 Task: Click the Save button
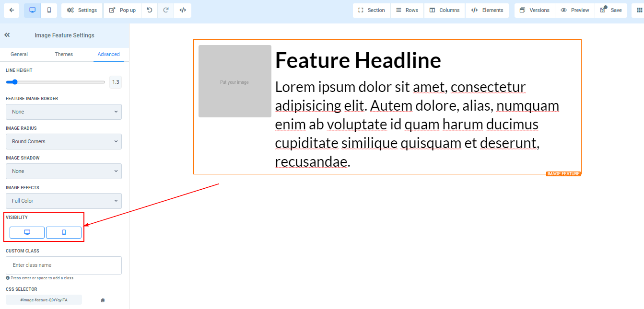click(x=611, y=10)
